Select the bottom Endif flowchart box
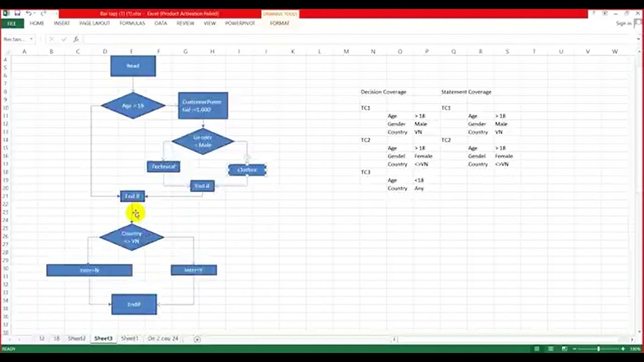 (x=134, y=304)
